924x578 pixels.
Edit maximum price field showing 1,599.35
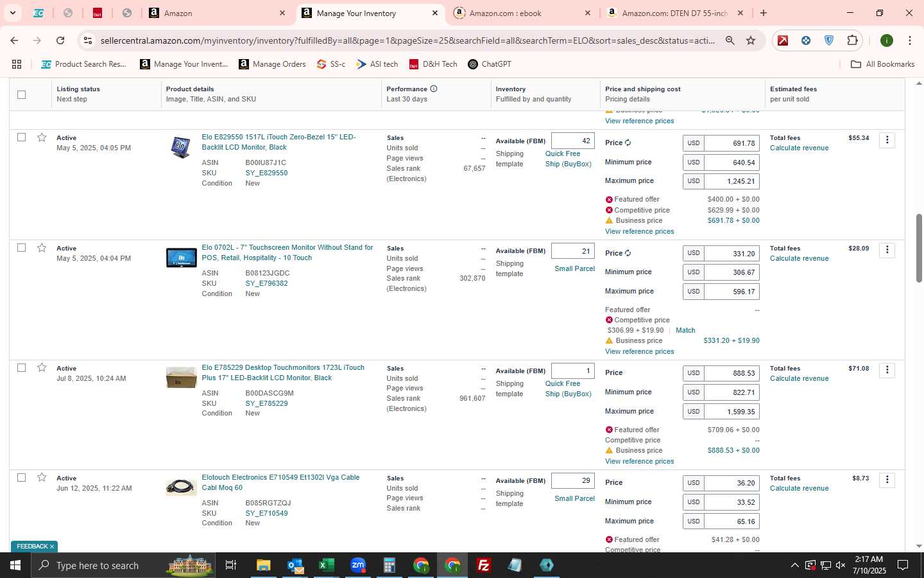(732, 412)
